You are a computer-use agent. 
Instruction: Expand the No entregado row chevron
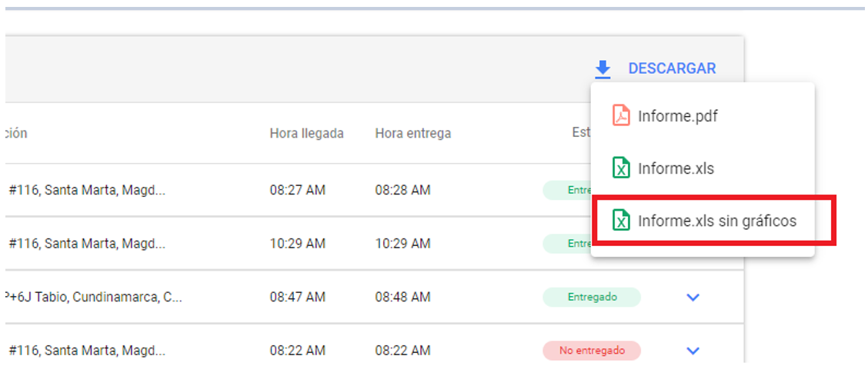(x=693, y=351)
